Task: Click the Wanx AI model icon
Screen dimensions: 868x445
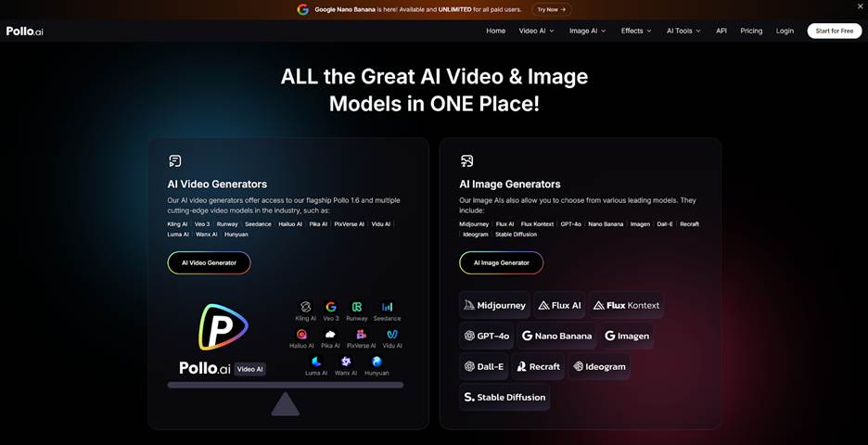Action: pos(346,362)
